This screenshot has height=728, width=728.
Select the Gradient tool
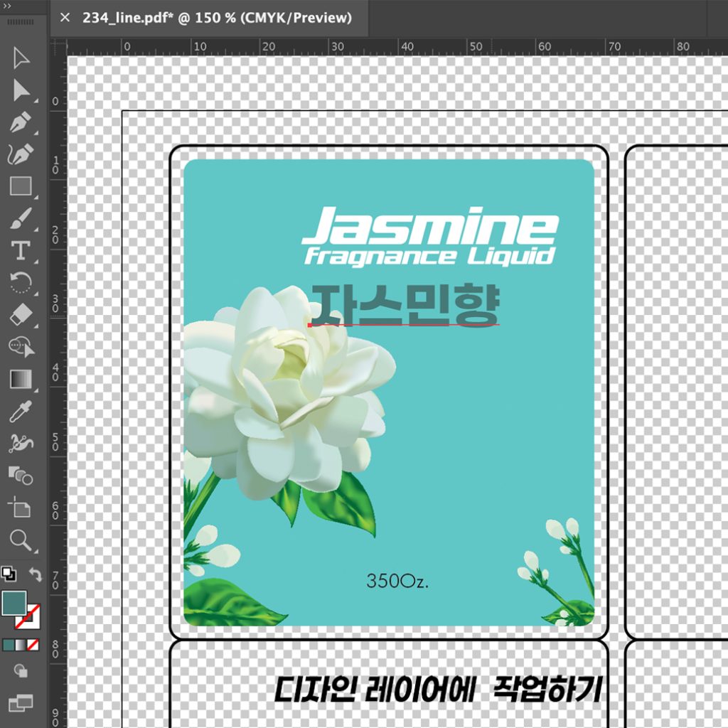21,379
